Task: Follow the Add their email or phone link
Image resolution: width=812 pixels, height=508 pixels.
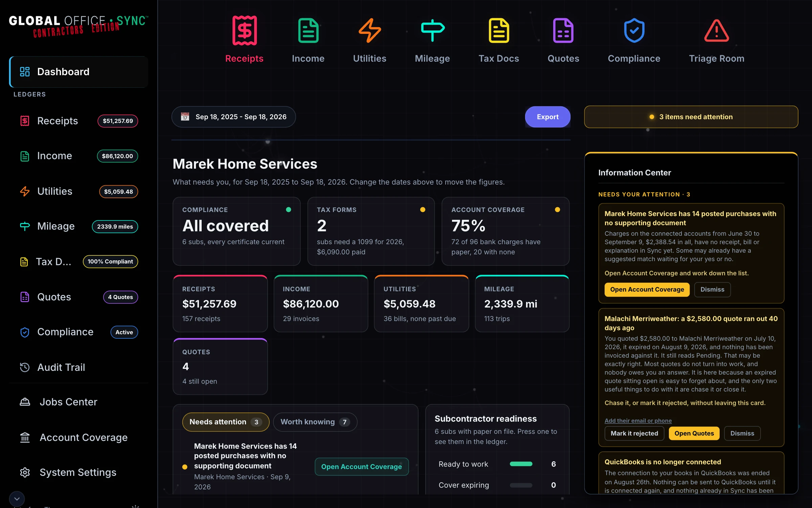Action: coord(638,421)
